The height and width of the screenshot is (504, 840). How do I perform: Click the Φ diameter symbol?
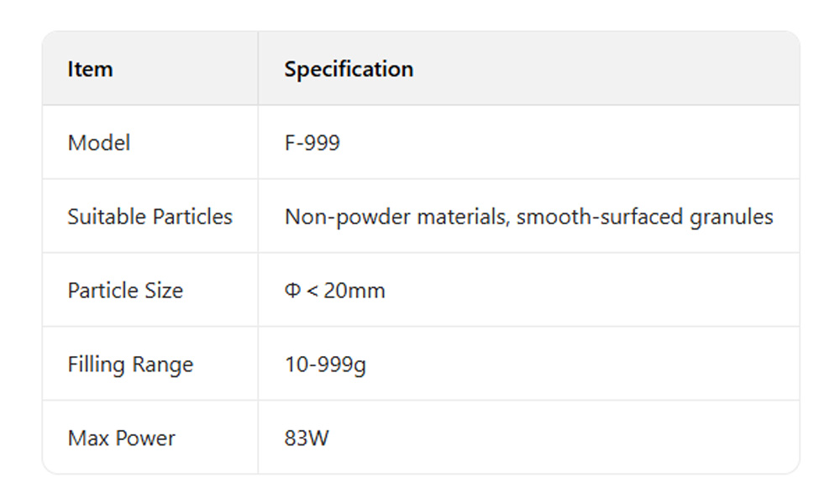tap(292, 291)
